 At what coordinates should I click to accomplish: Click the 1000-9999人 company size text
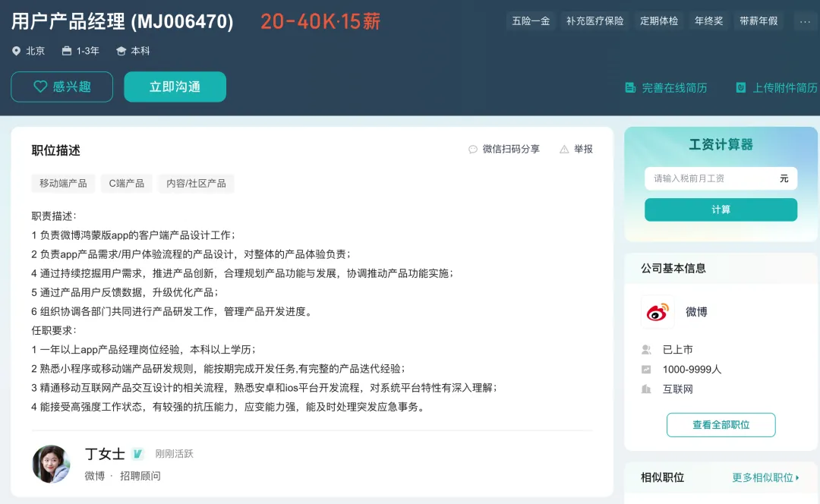[x=692, y=370]
